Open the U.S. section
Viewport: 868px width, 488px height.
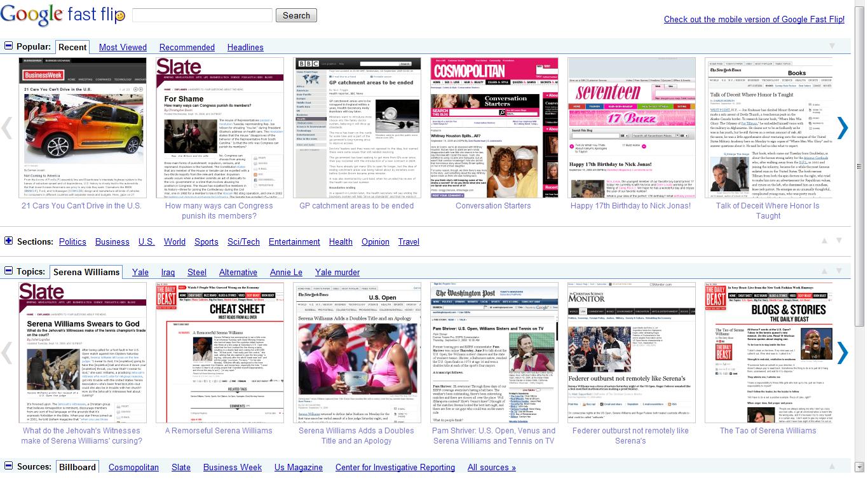147,241
